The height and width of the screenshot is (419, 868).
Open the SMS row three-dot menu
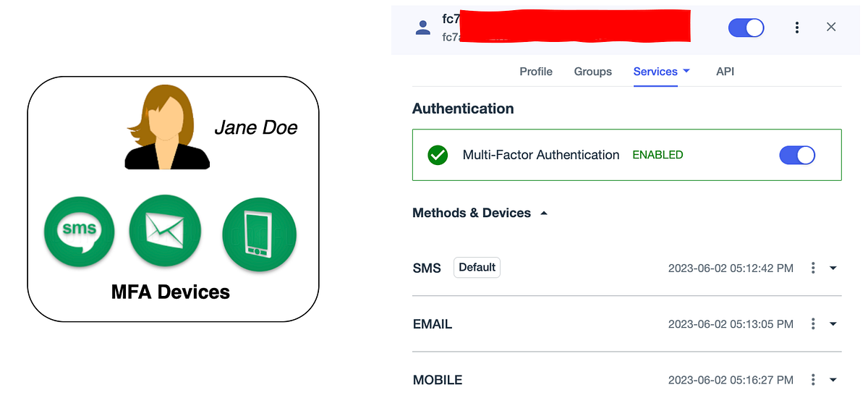(813, 268)
